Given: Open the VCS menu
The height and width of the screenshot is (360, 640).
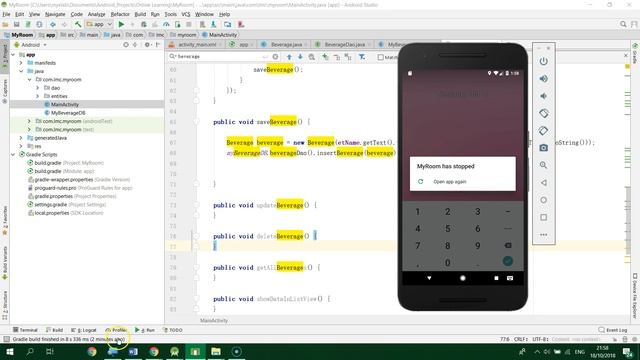Looking at the screenshot, I should pos(186,14).
